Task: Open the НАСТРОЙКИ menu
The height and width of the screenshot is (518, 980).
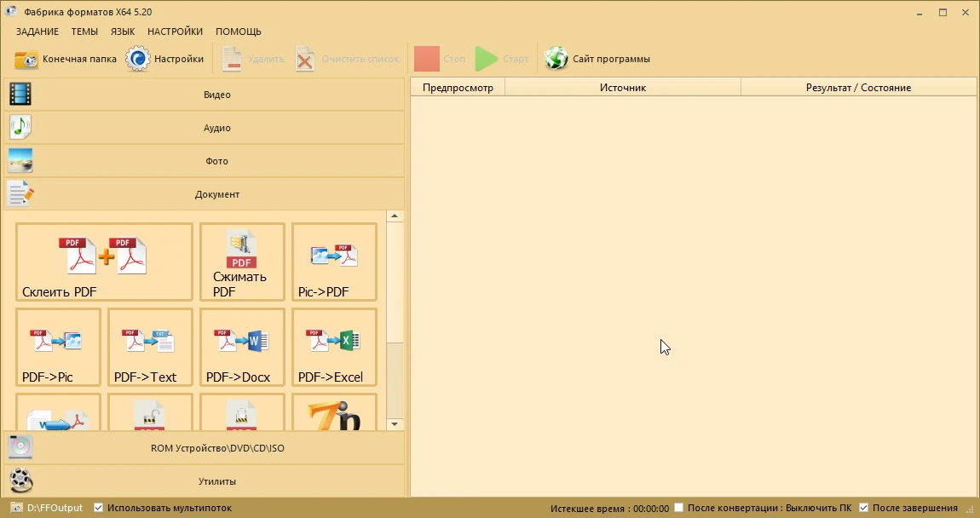Action: coord(175,32)
